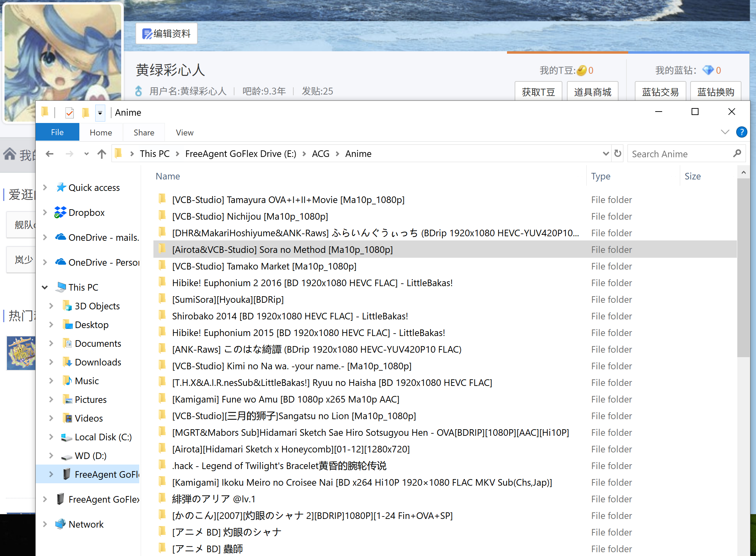Select the Dropbox icon in navigation pane
This screenshot has height=556, width=756.
click(x=60, y=212)
